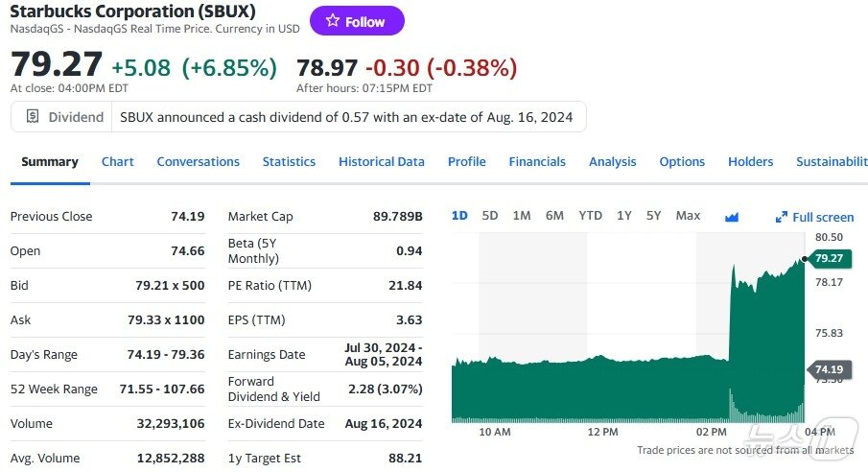The height and width of the screenshot is (472, 868).
Task: Select the 1Y chart range
Action: point(624,216)
